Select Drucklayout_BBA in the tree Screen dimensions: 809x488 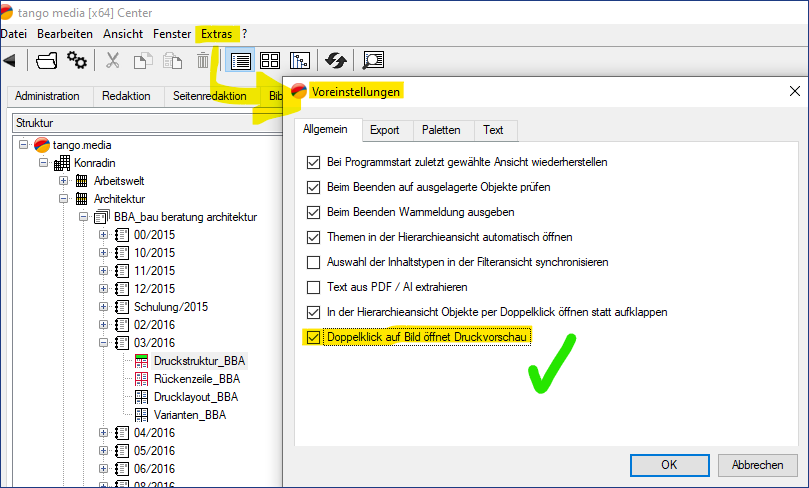195,397
